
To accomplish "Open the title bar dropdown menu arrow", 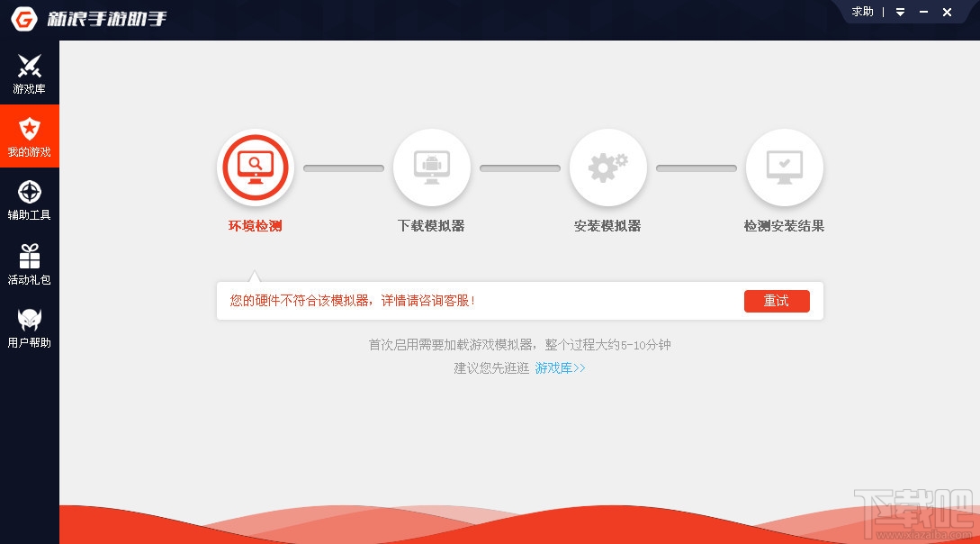I will point(900,12).
